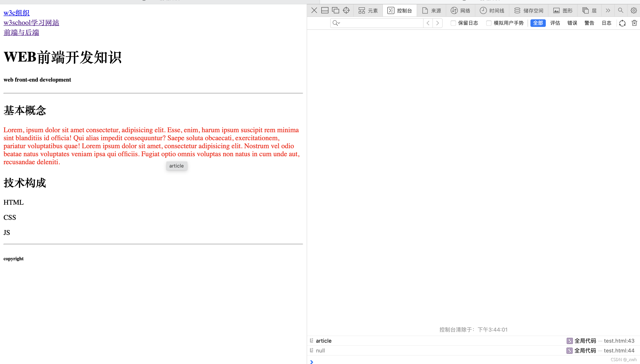Select the 'article' console log entry
Viewport: 640px width, 364px height.
click(x=474, y=340)
